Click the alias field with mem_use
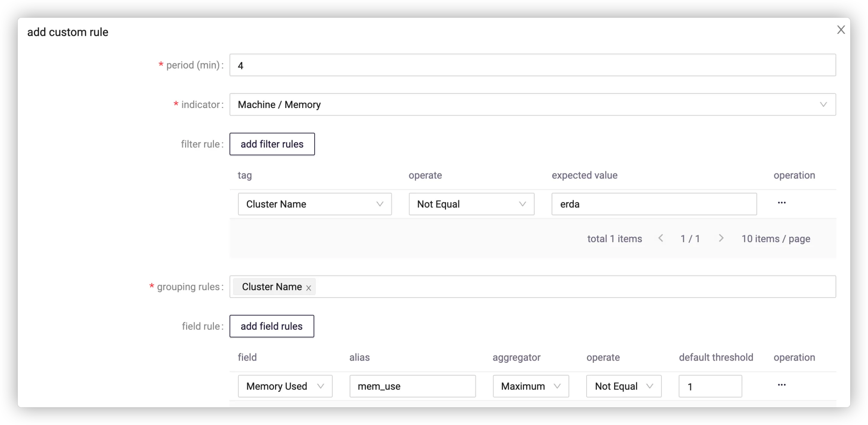This screenshot has height=425, width=868. point(412,386)
